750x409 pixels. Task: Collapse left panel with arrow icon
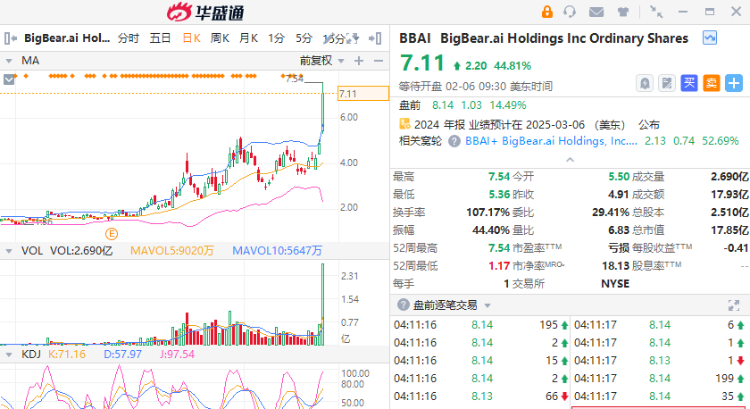tap(11, 38)
